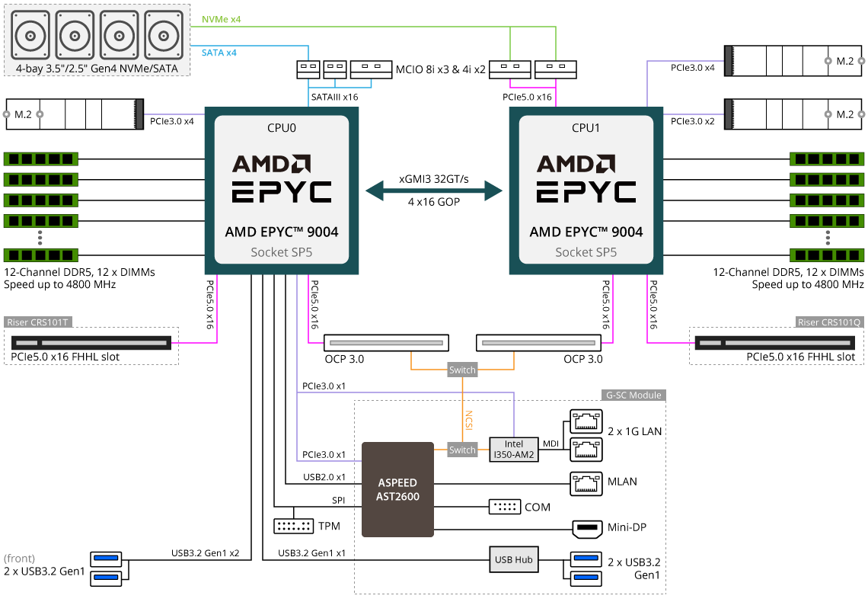Select the M.2 module left of CPU0
The image size is (868, 602).
coord(75,114)
